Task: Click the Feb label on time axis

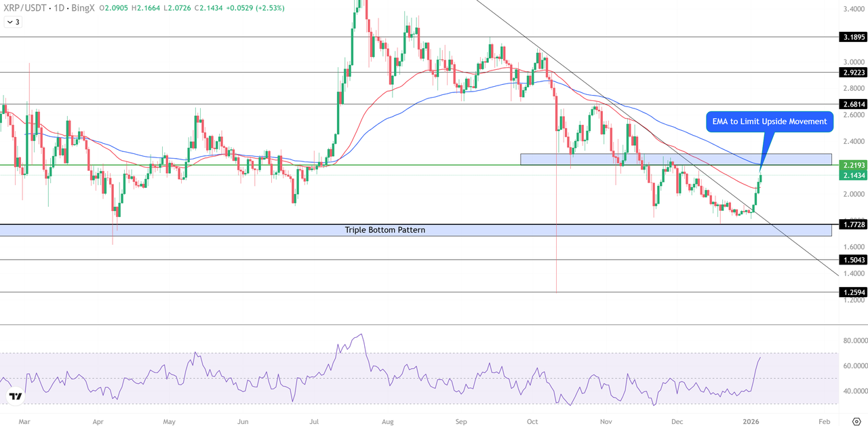Action: [x=823, y=421]
